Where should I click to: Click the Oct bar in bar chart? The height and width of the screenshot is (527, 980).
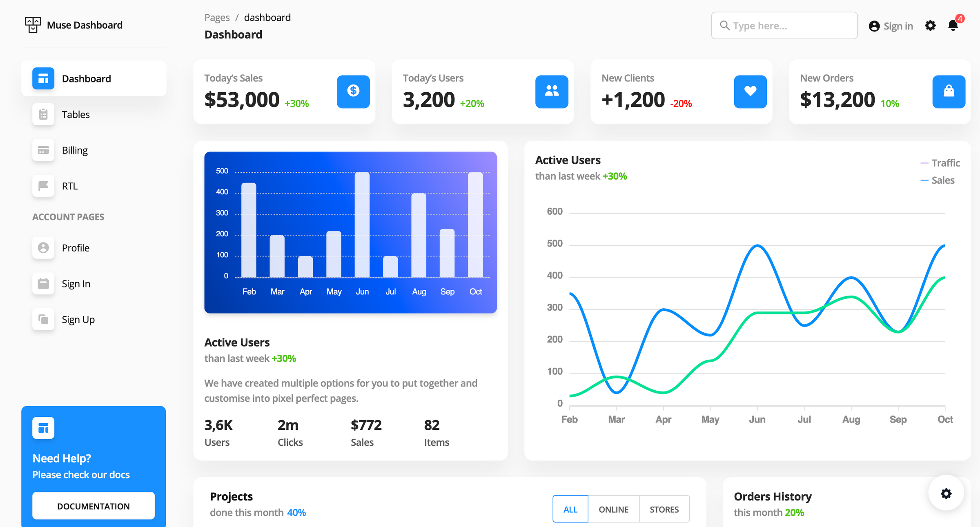[476, 225]
